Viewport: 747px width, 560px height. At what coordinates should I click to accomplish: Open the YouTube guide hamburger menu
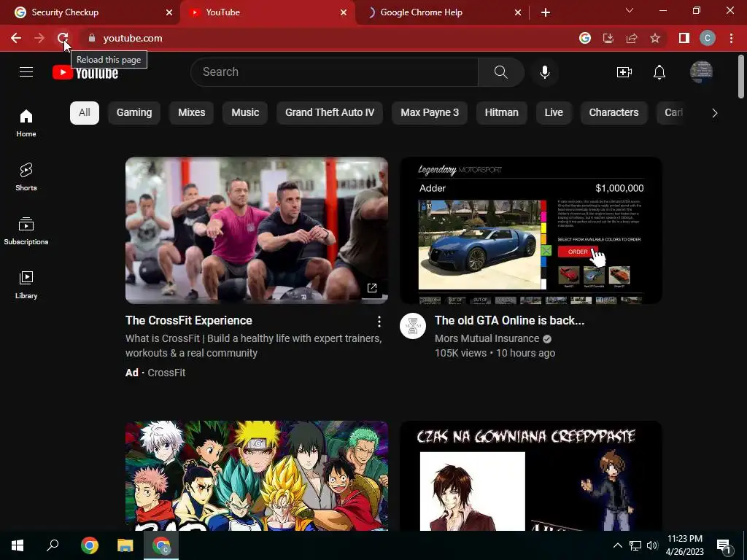click(26, 72)
